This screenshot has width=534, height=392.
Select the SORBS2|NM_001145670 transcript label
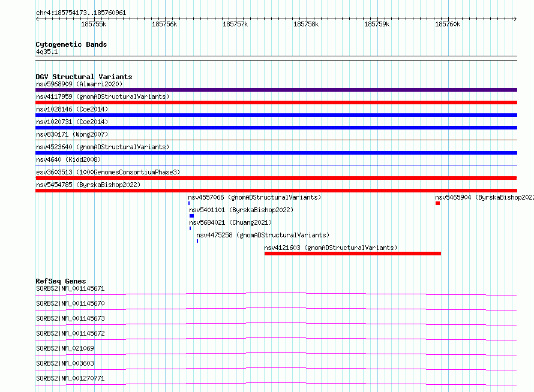(x=70, y=303)
